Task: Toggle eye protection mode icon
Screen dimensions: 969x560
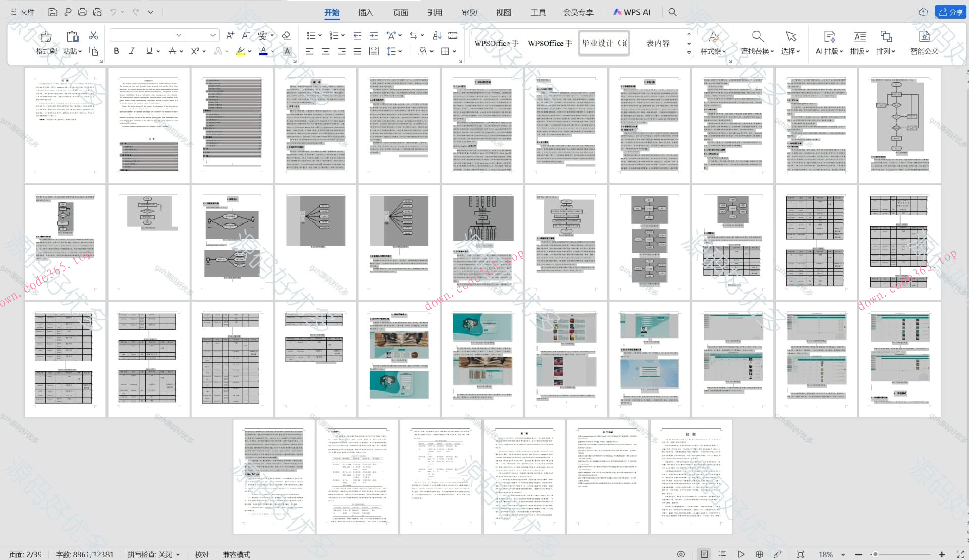Action: pos(681,554)
